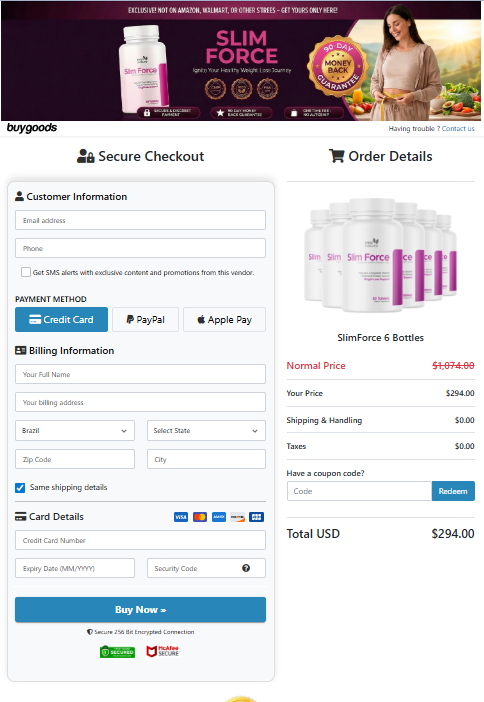Redeem the coupon code
Viewport: 484px width, 702px height.
pos(453,491)
